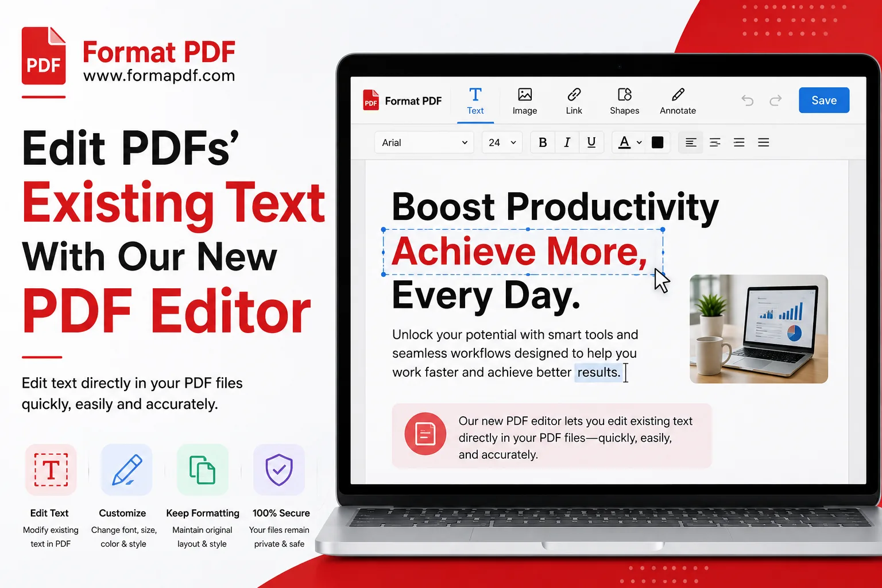Select the 'Achieve More,' text box

pyautogui.click(x=523, y=252)
